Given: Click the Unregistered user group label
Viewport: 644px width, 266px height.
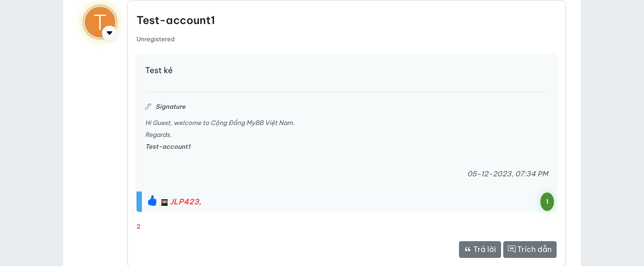Looking at the screenshot, I should [155, 39].
